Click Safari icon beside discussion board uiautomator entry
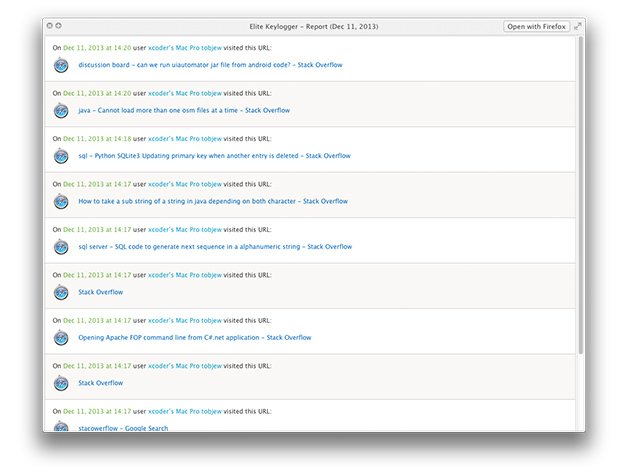 pos(61,65)
